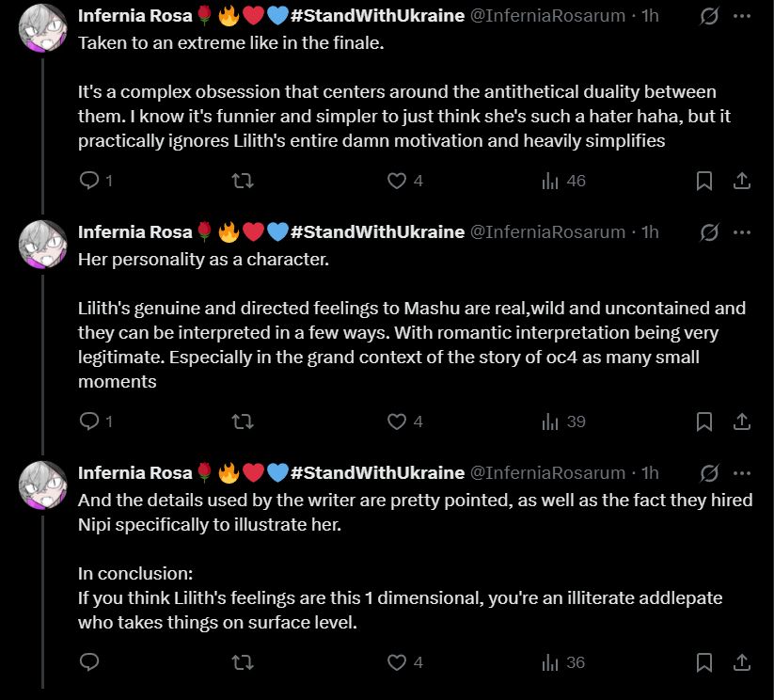Open Grok icon on first tweet

pyautogui.click(x=710, y=17)
